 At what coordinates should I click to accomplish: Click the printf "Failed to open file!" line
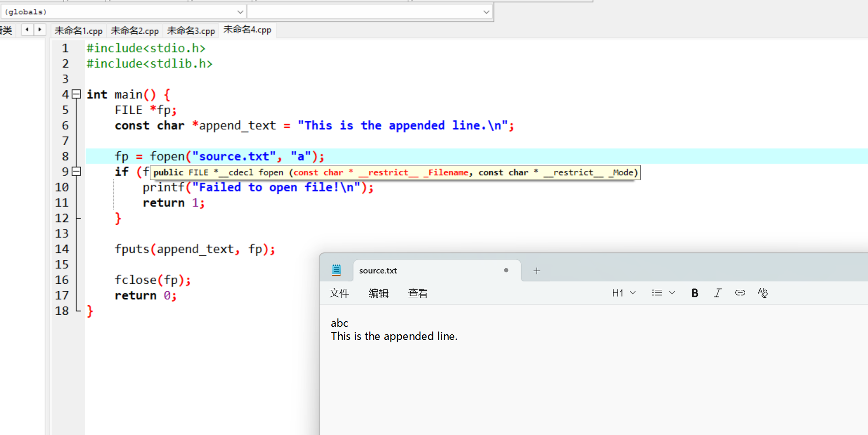coord(258,187)
